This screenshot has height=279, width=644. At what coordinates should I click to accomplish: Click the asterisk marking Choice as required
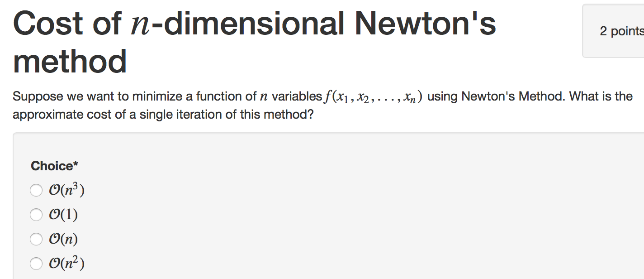coord(76,164)
